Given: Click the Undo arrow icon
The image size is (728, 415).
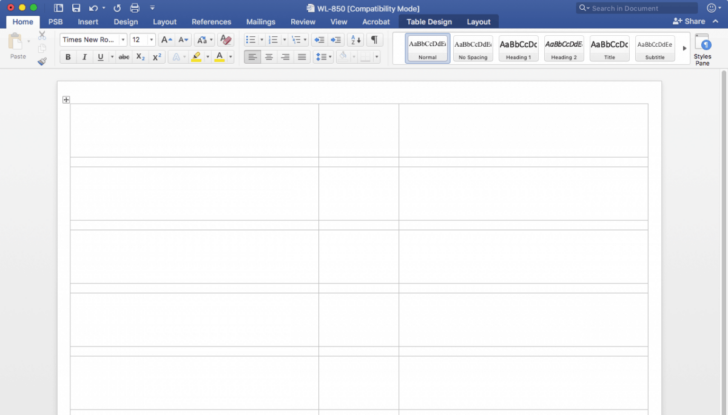Looking at the screenshot, I should click(93, 8).
